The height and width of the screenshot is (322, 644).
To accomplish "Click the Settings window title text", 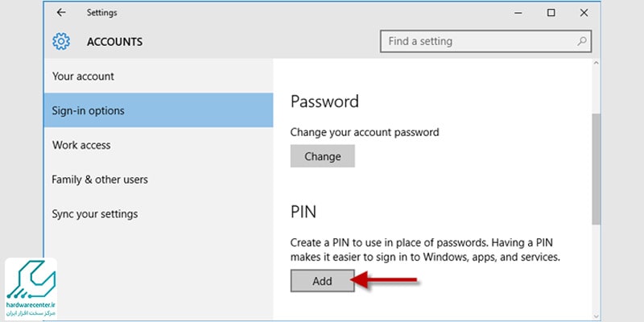I will coord(102,13).
